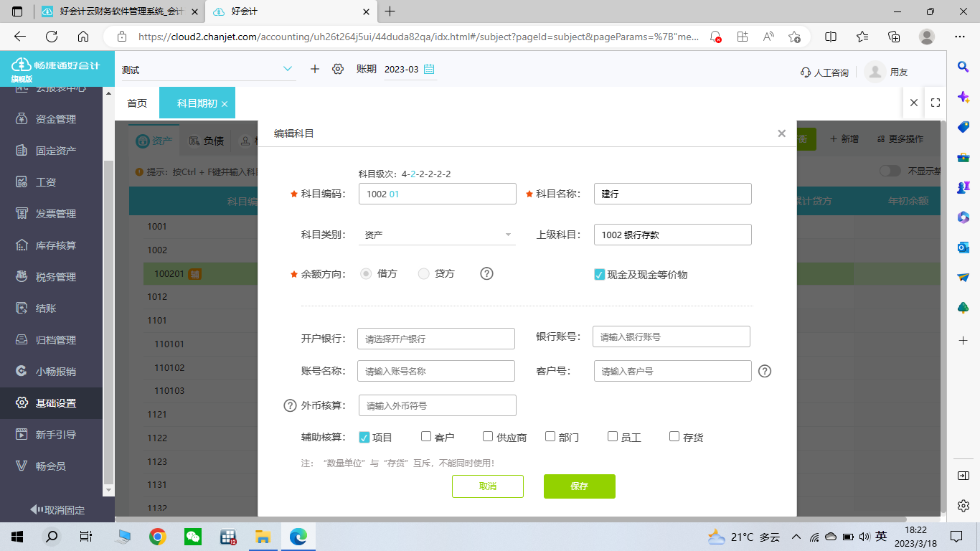
Task: Toggle the 不显示禁用 switch
Action: [890, 171]
